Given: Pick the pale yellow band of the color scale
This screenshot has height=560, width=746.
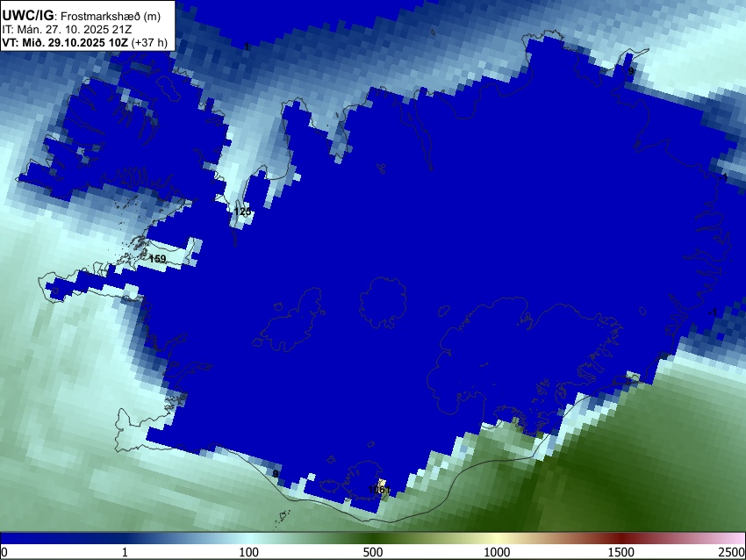Looking at the screenshot, I should coord(497,539).
